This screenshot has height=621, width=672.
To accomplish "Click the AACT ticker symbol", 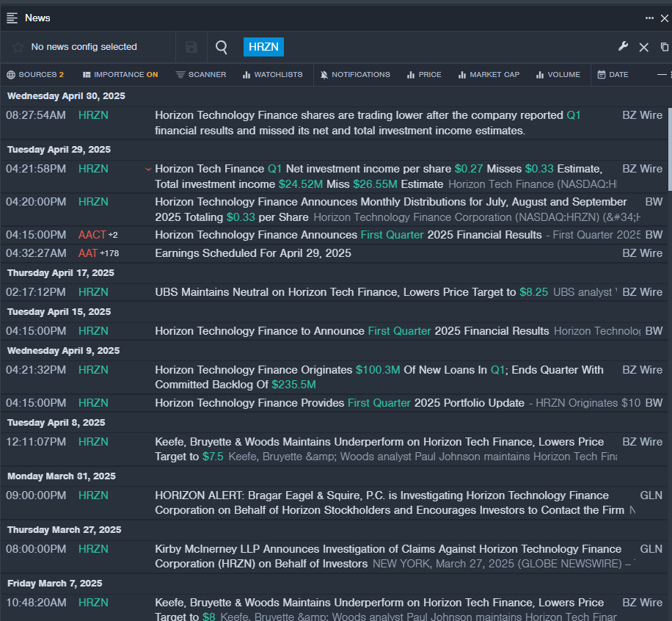I will click(92, 235).
